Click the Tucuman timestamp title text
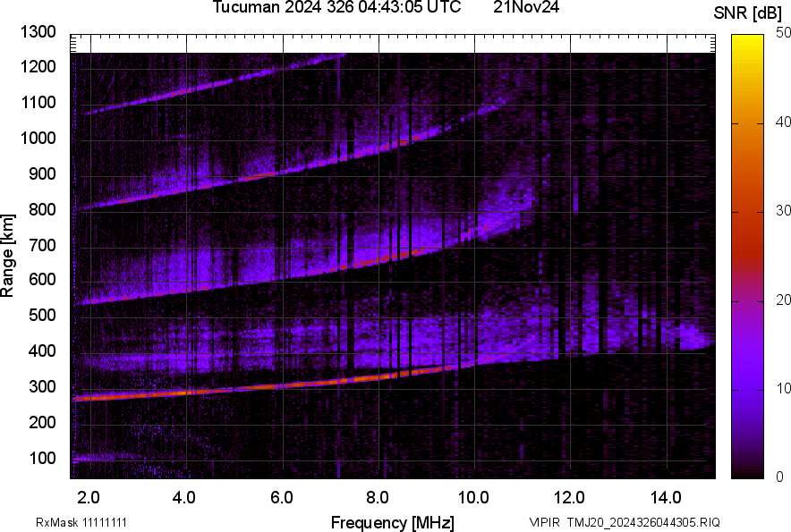 tap(337, 8)
